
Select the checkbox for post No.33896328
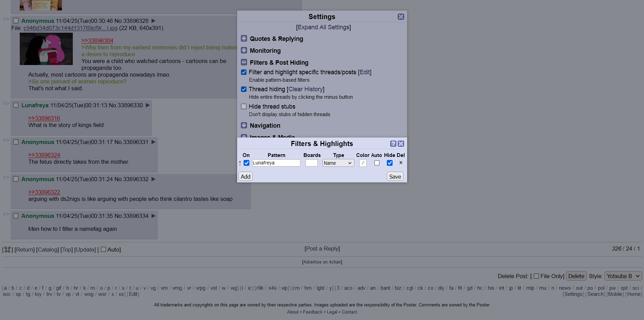point(16,21)
